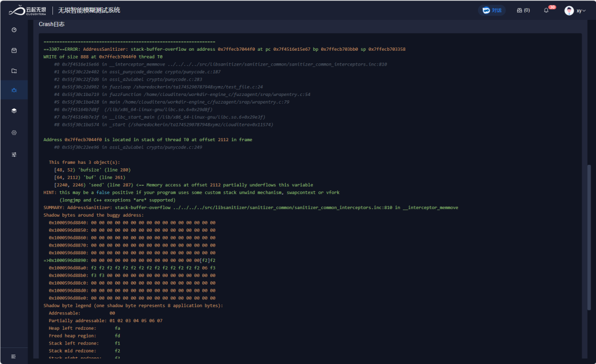Open the message queue icon showing (0)
Screen dimensions: 596x364
coord(523,10)
